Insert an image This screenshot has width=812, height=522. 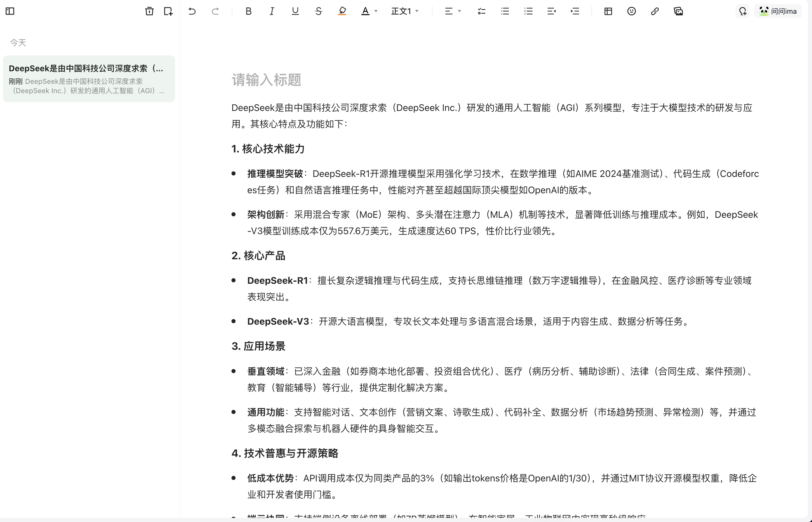click(x=678, y=11)
